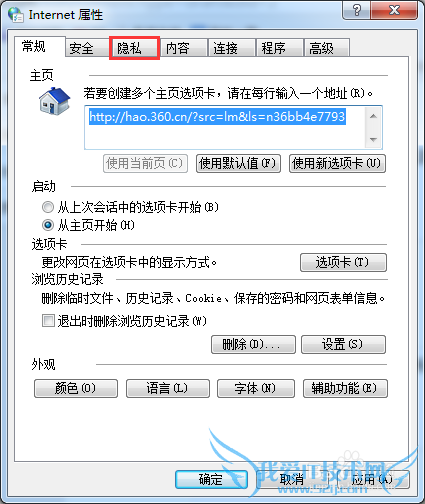Click the homepage box scroll down arrow
The image size is (425, 504).
point(373,139)
